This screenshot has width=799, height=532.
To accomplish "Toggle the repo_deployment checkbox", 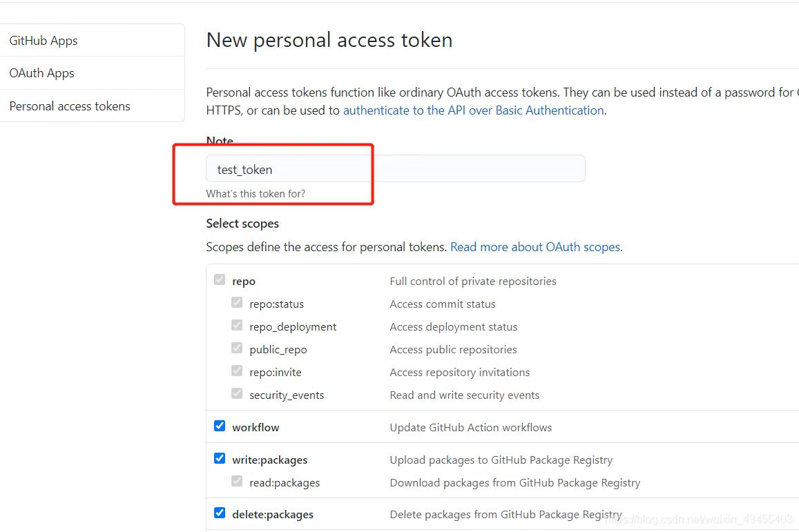I will coord(237,325).
